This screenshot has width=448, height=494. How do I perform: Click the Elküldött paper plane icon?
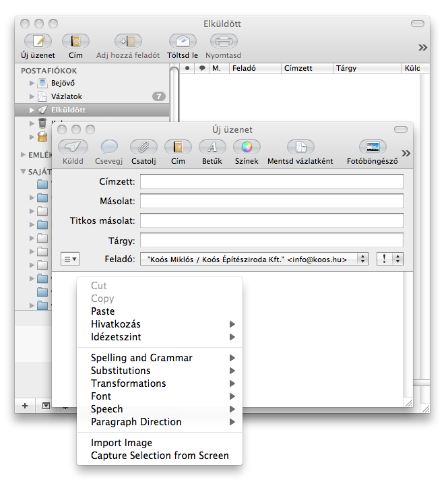click(x=42, y=110)
